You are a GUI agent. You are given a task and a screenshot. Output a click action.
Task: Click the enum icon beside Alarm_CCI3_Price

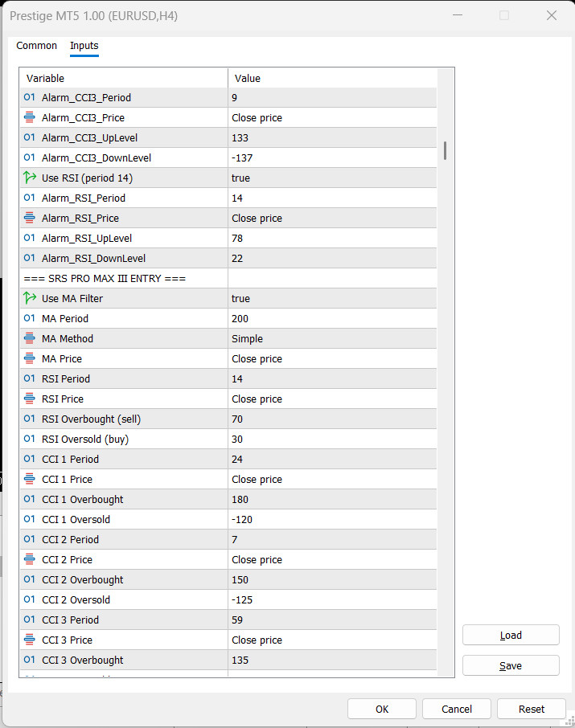(29, 117)
